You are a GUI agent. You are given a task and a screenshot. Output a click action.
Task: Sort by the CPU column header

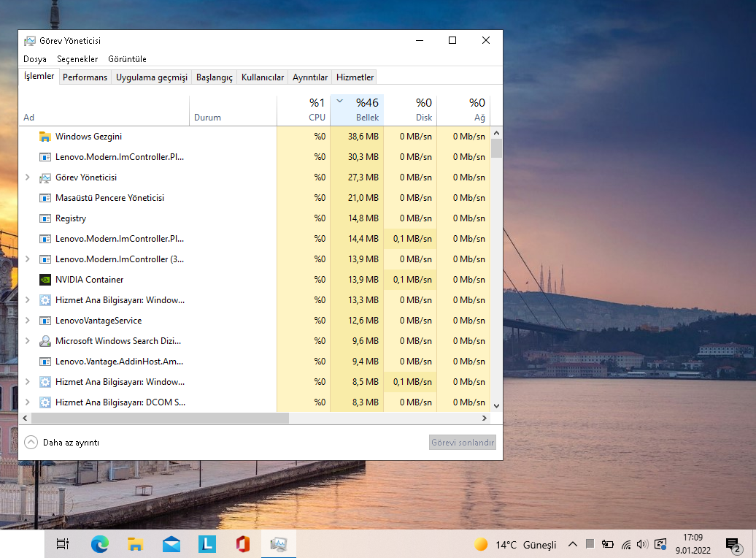(304, 110)
